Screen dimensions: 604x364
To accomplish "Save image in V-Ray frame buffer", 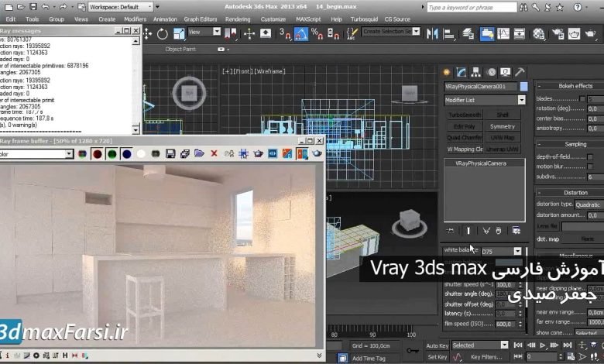I will point(170,154).
